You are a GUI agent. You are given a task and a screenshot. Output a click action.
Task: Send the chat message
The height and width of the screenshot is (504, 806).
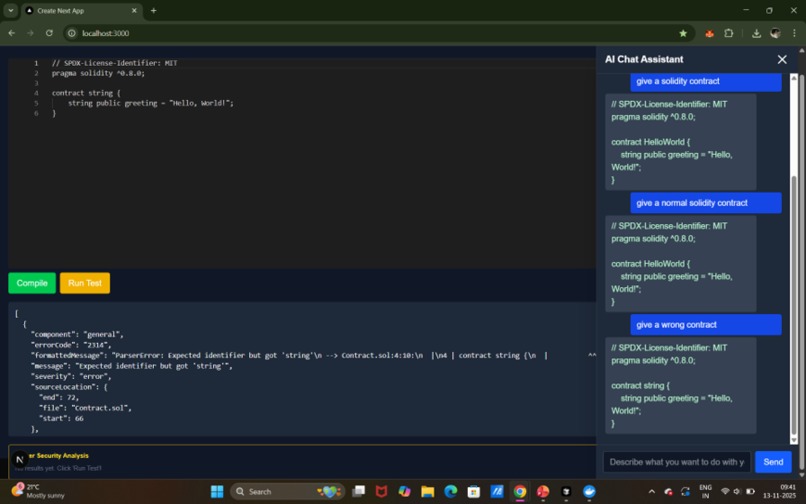[773, 462]
